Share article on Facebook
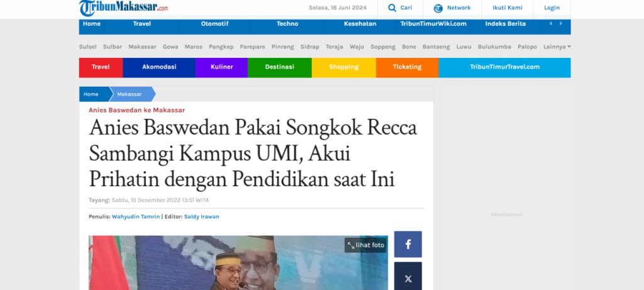This screenshot has width=644, height=290. coord(408,245)
